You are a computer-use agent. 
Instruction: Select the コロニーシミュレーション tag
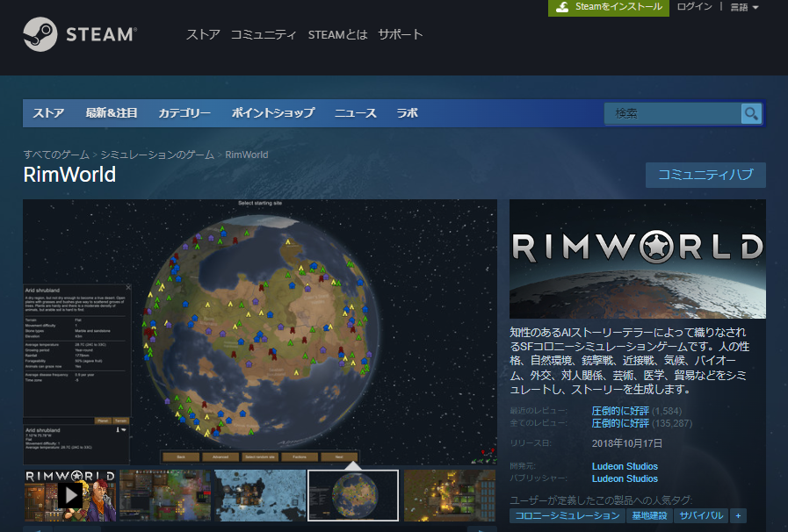[567, 515]
